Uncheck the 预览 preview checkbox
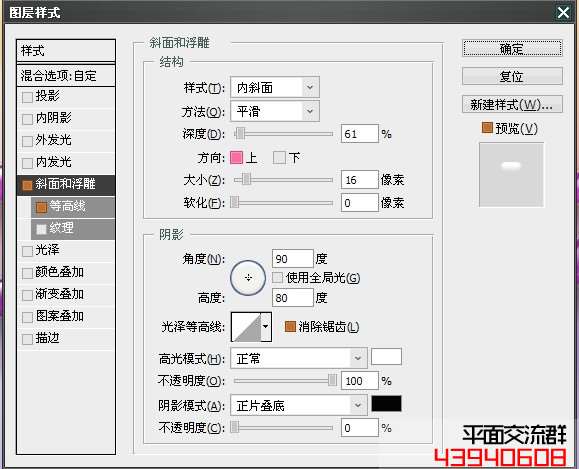The height and width of the screenshot is (469, 579). point(487,128)
